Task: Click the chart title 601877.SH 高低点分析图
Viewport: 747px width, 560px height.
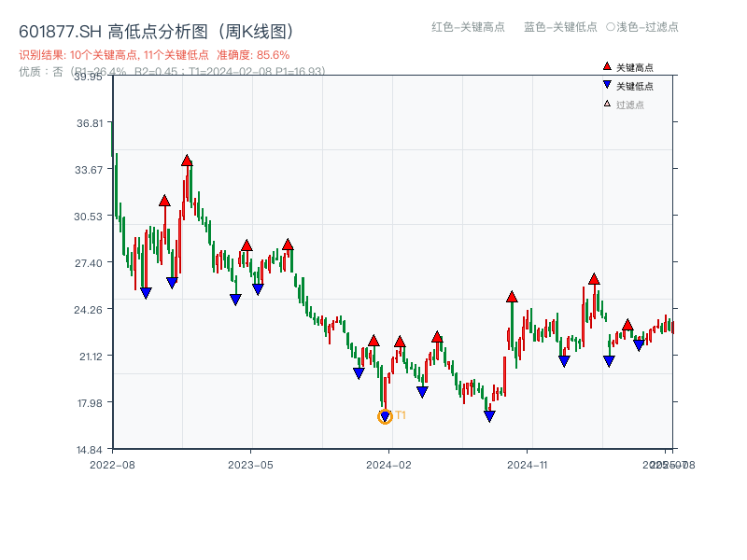Action: 156,32
